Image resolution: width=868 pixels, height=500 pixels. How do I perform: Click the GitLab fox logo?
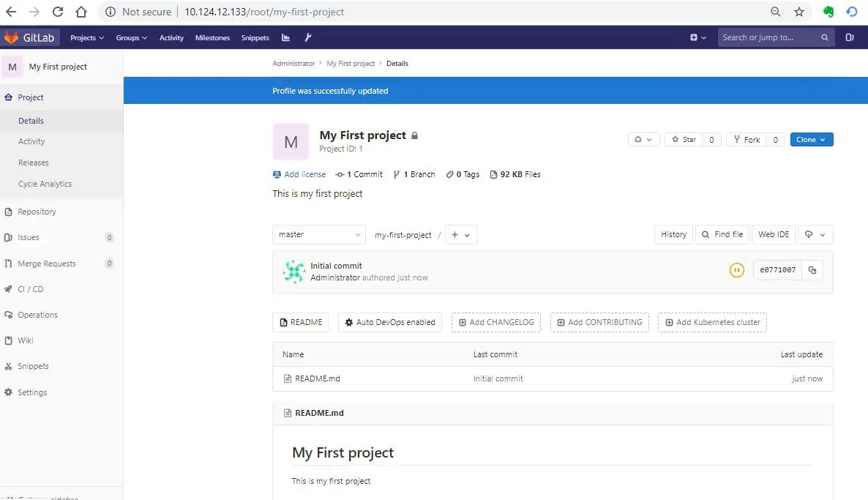click(x=10, y=37)
